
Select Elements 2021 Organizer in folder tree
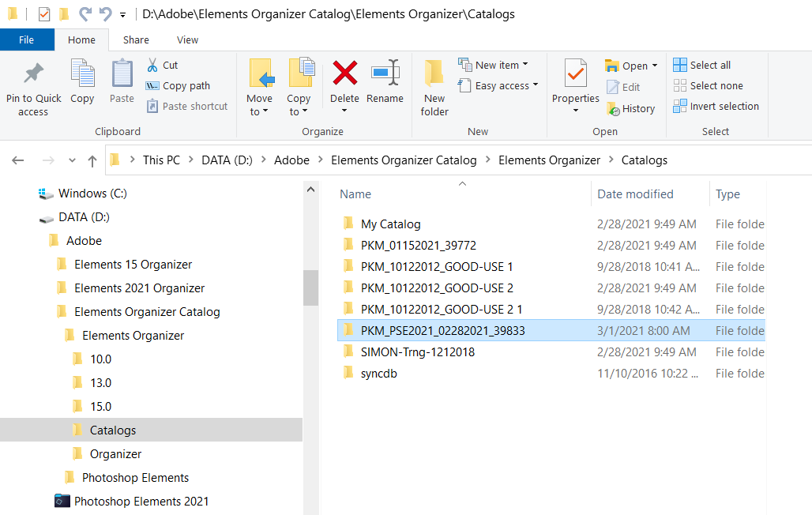[x=139, y=288]
